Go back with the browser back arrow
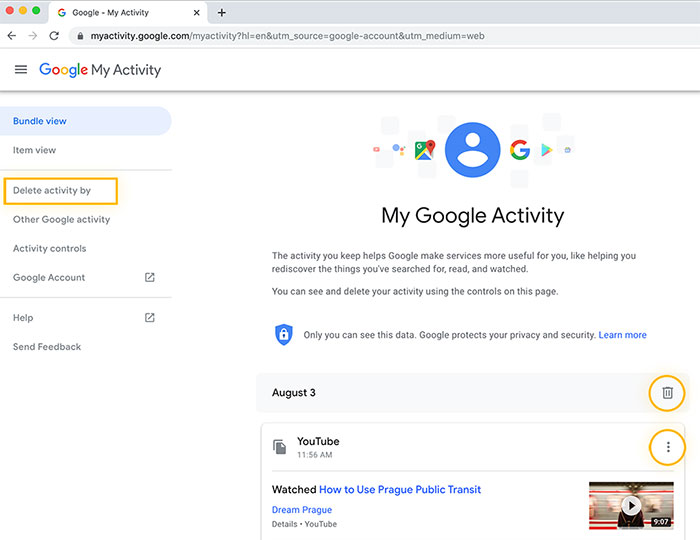This screenshot has height=540, width=700. click(12, 36)
